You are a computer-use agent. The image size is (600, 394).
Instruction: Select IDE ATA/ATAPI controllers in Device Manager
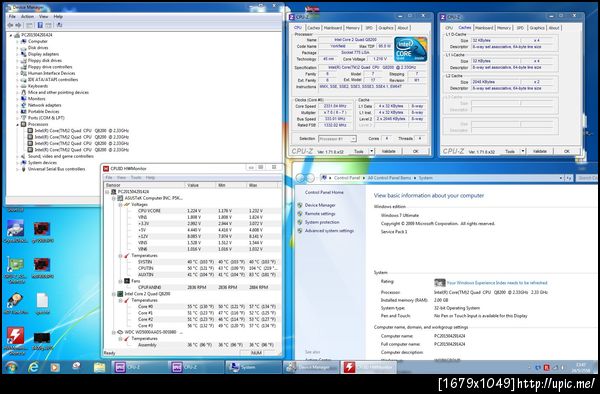[x=53, y=80]
